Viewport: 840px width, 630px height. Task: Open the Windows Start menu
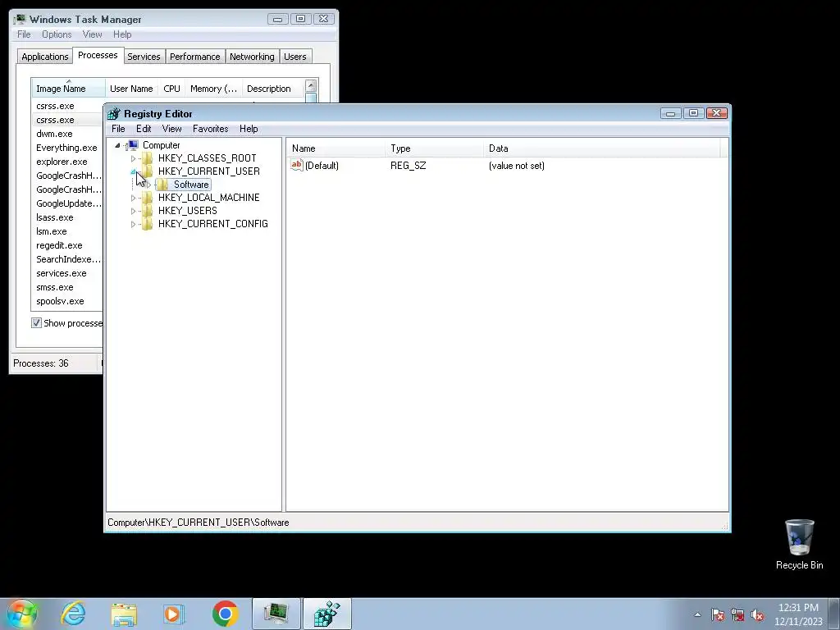coord(22,614)
